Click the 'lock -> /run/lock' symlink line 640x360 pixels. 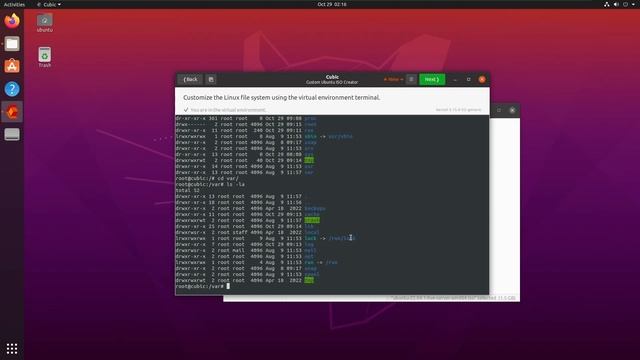pyautogui.click(x=265, y=238)
